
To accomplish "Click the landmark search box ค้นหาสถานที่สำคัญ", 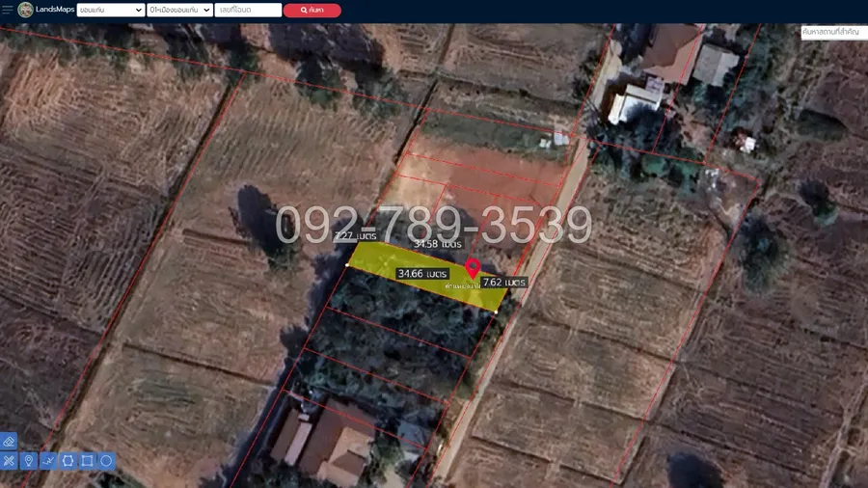I will [x=833, y=32].
